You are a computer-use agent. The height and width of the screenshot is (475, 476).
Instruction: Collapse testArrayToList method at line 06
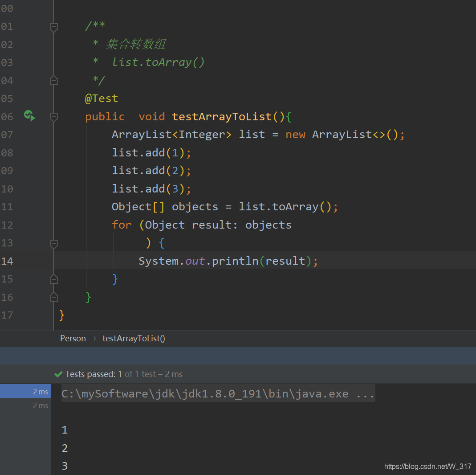click(54, 117)
